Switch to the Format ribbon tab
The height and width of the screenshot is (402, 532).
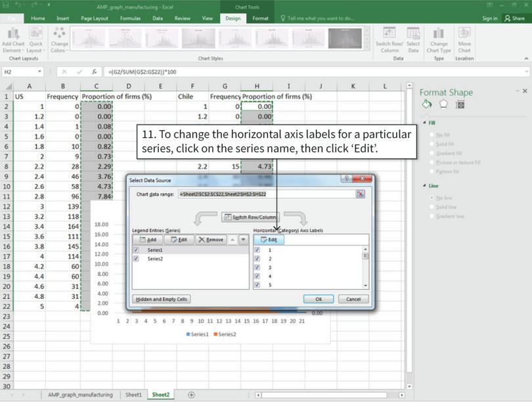pos(261,18)
